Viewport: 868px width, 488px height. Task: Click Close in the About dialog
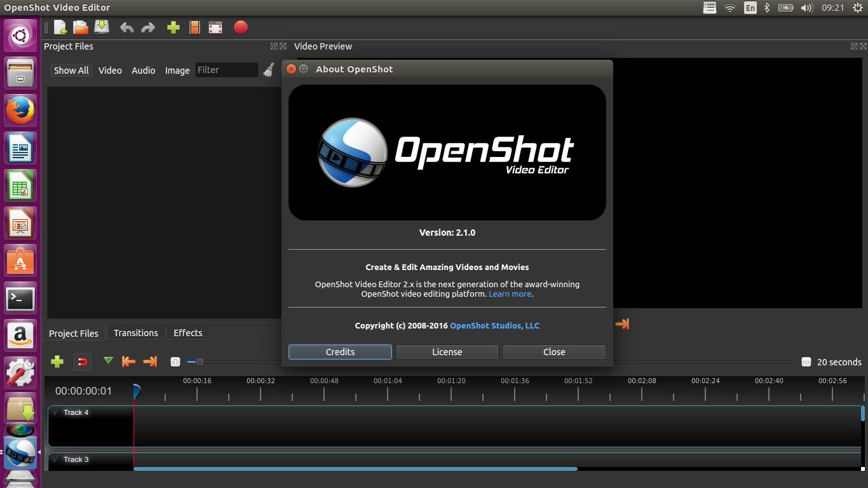click(554, 352)
